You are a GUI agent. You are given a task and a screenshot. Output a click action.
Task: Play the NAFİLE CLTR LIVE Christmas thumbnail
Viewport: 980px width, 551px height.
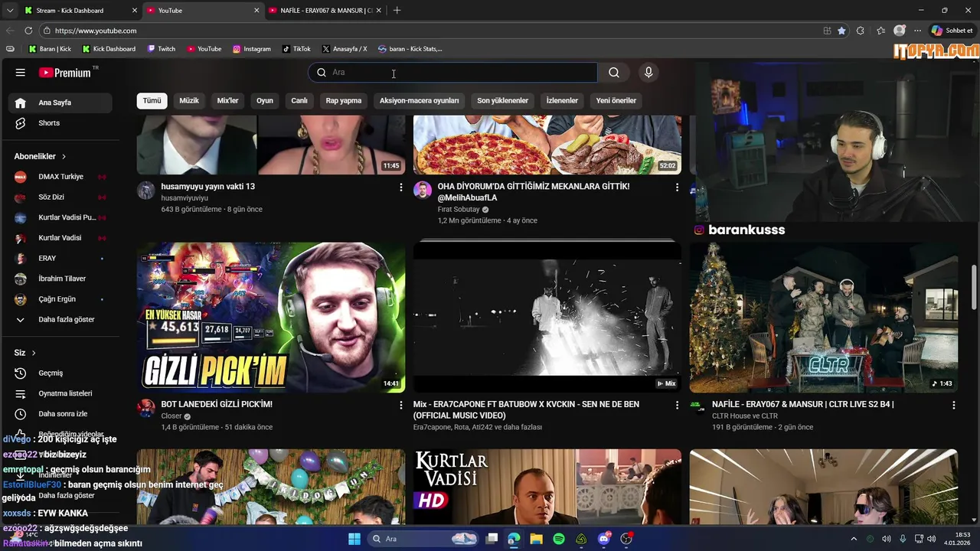coord(824,318)
